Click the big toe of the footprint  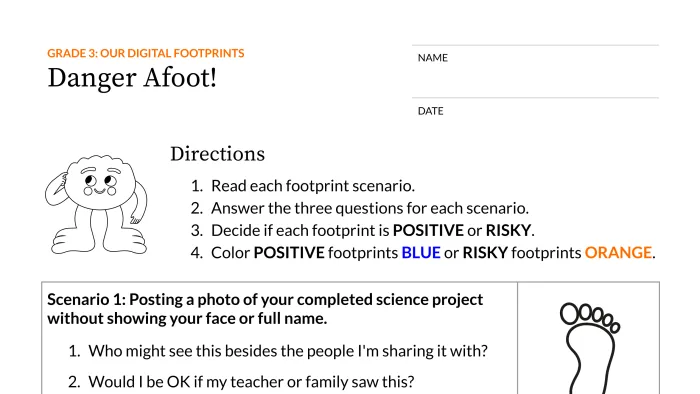tap(569, 313)
